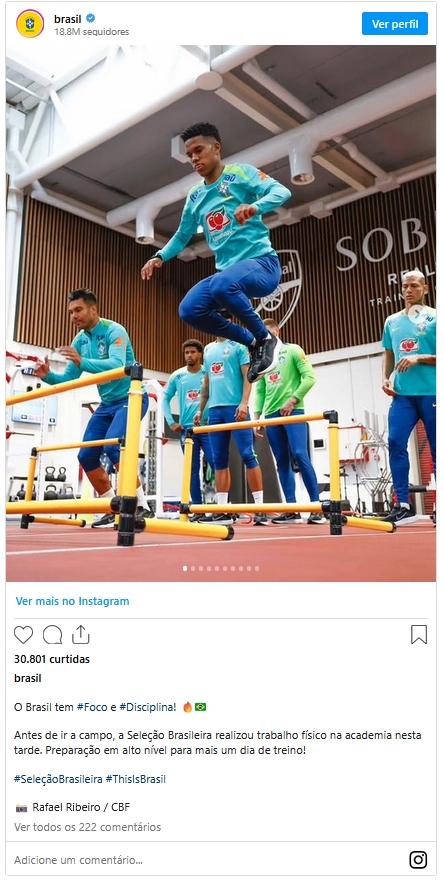444x880 pixels.
Task: Expand Ver todos os 222 comentários
Action: 88,827
